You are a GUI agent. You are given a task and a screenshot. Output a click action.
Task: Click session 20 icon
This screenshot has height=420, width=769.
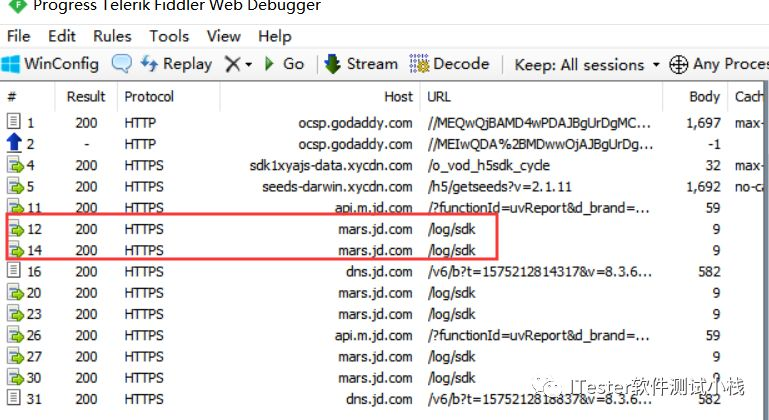point(15,293)
